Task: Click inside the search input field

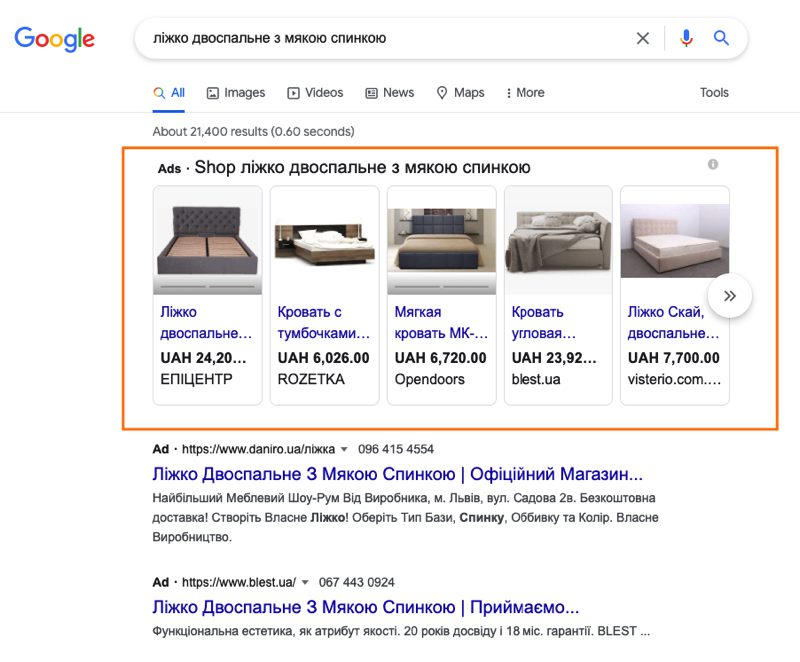Action: pos(400,38)
